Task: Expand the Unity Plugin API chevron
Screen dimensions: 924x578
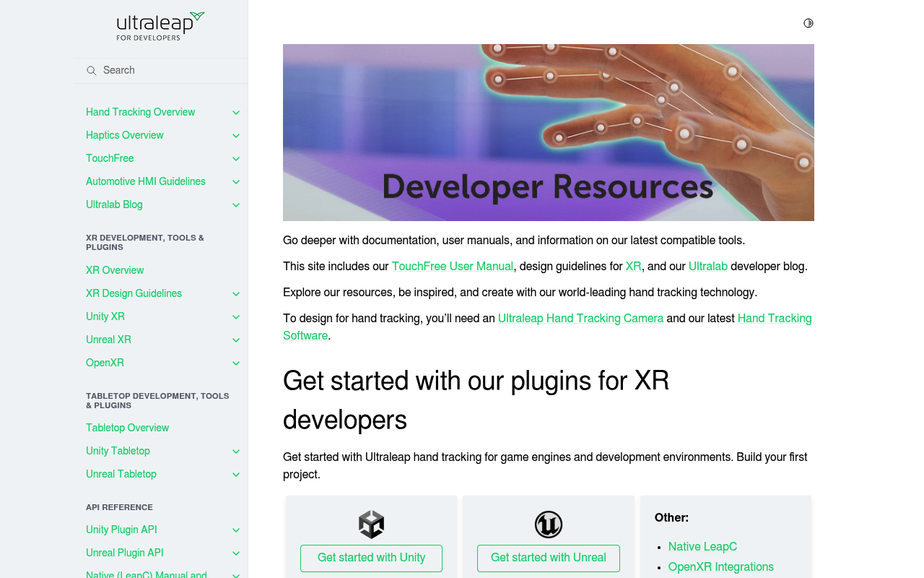Action: (x=236, y=530)
